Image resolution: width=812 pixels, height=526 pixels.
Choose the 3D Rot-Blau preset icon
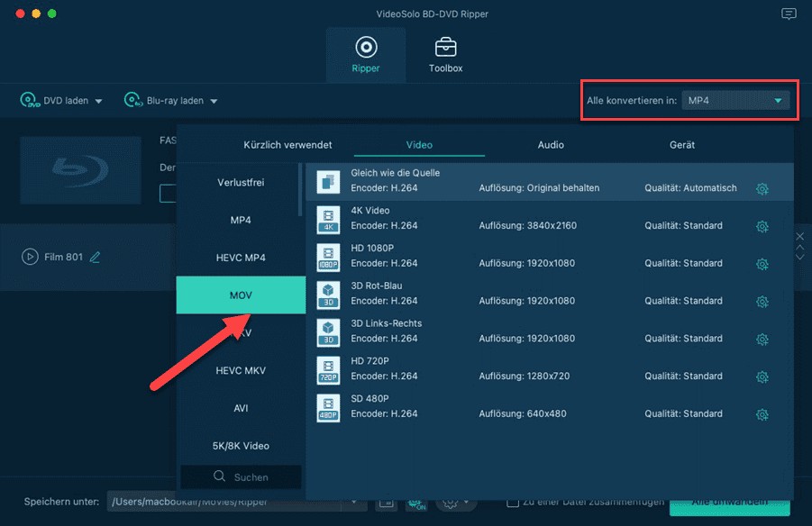click(x=328, y=295)
